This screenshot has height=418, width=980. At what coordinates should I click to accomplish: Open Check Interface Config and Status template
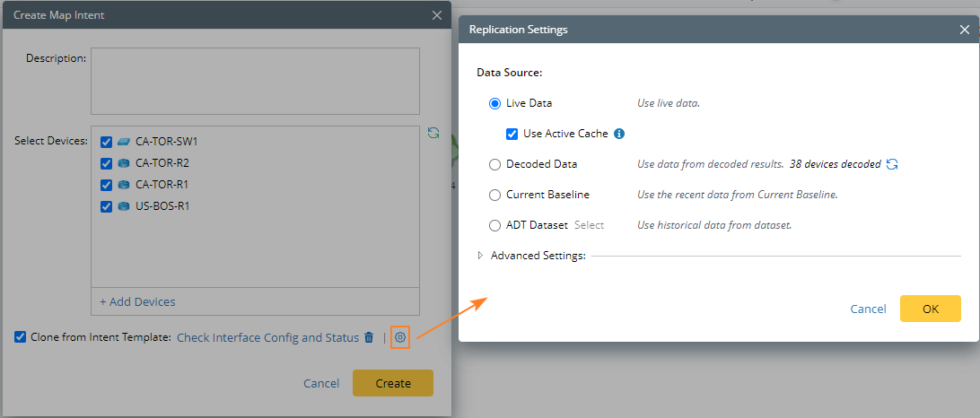point(267,338)
